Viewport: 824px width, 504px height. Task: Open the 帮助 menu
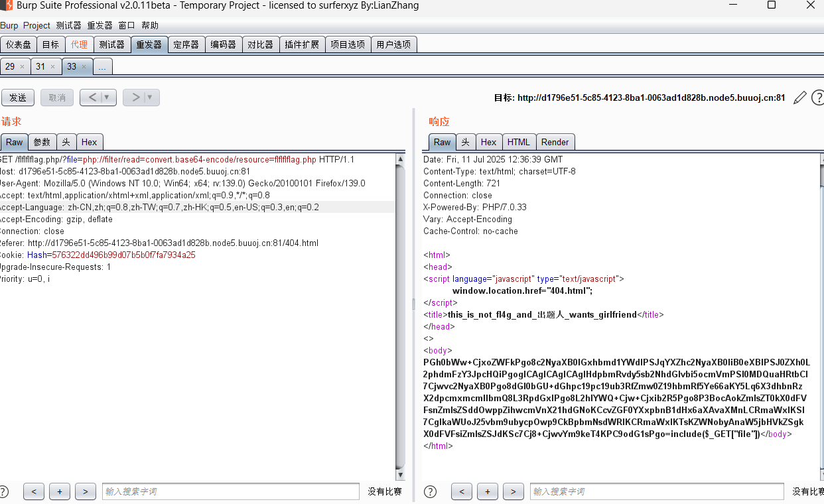tap(150, 25)
